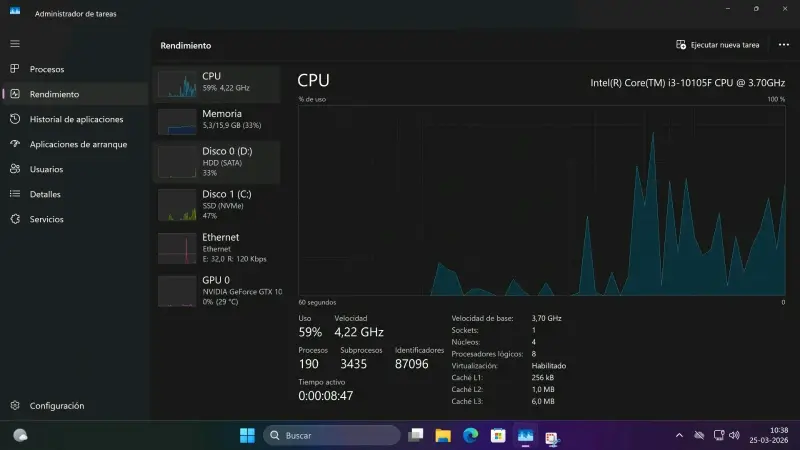Click the 3435 Subprocesos value
The width and height of the screenshot is (800, 450).
354,364
